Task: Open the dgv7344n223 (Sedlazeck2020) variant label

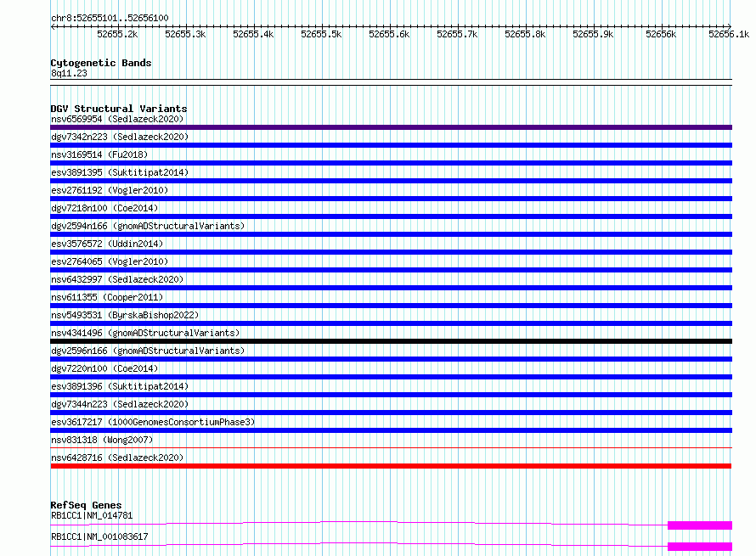Action: click(120, 404)
